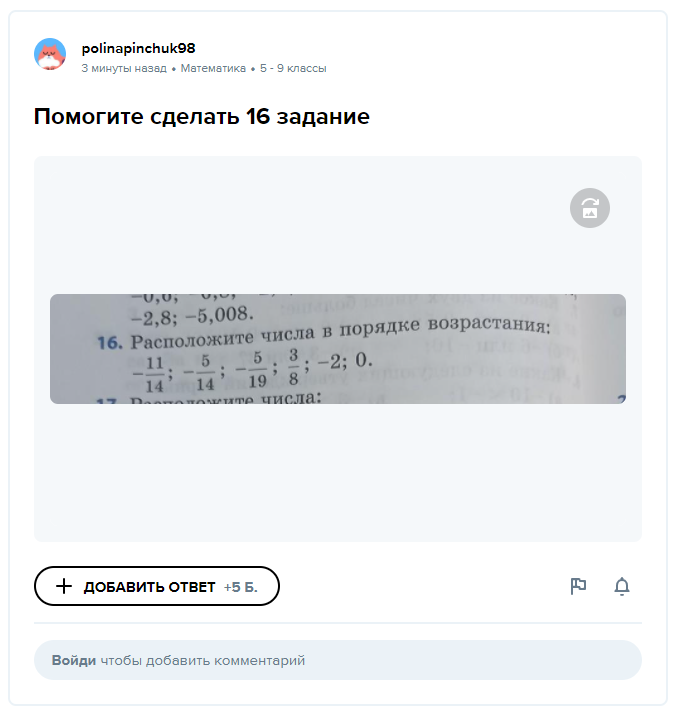Click the Войти login link

[x=74, y=660]
